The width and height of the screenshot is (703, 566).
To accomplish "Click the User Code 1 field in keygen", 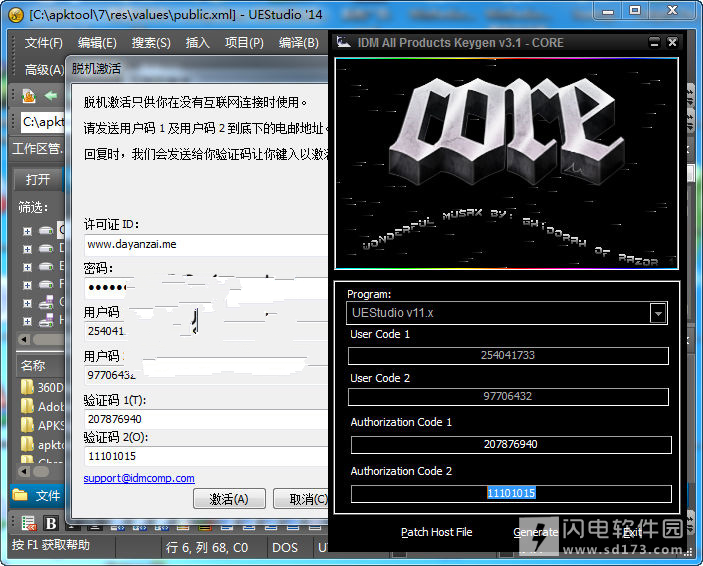I will pyautogui.click(x=508, y=356).
